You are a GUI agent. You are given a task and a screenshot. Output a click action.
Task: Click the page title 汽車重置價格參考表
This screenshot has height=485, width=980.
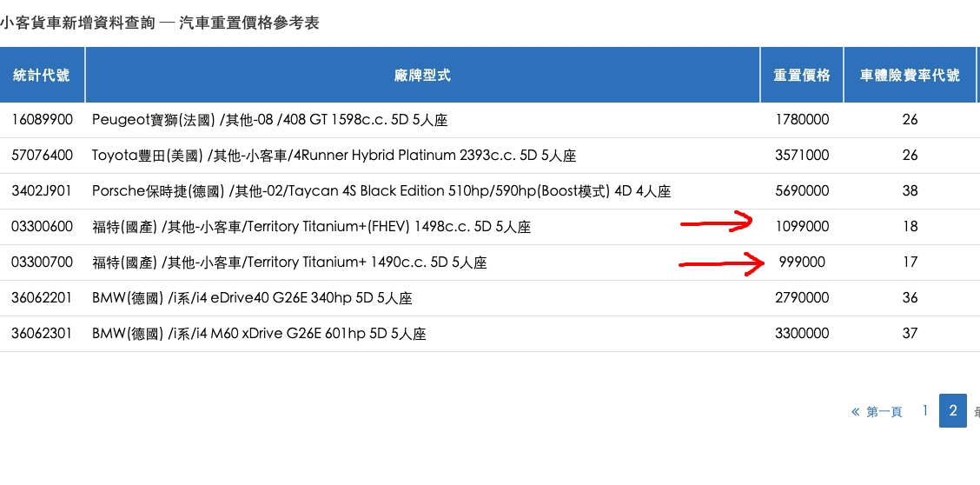249,23
